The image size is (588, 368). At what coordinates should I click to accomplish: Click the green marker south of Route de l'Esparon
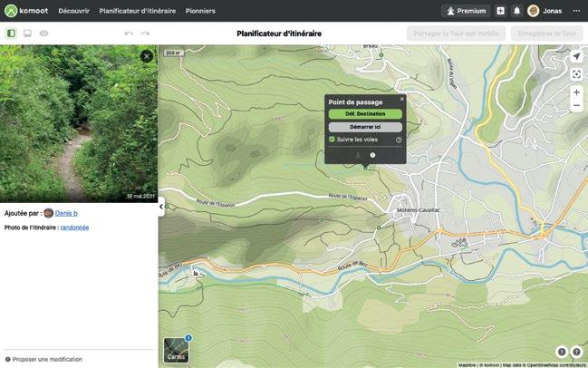click(322, 220)
